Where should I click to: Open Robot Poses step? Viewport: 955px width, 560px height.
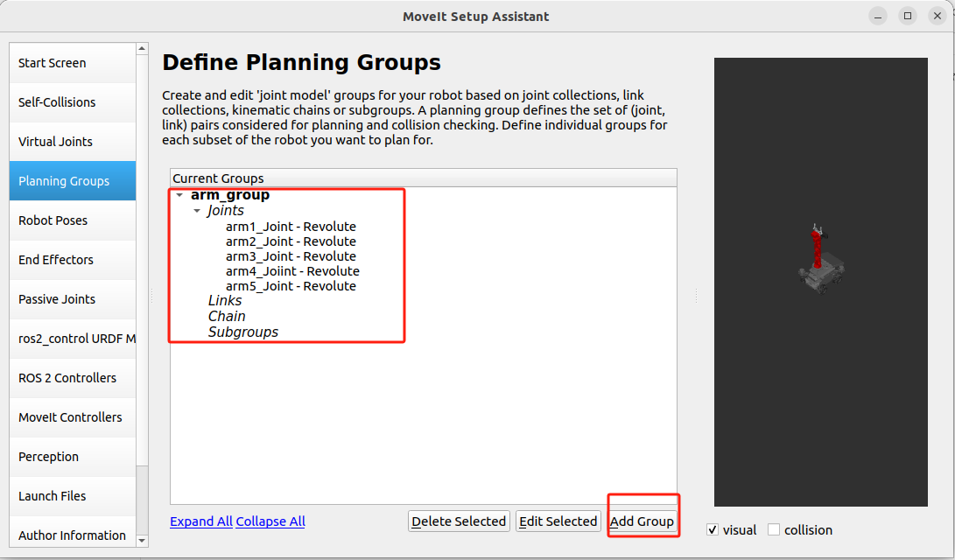pyautogui.click(x=73, y=220)
